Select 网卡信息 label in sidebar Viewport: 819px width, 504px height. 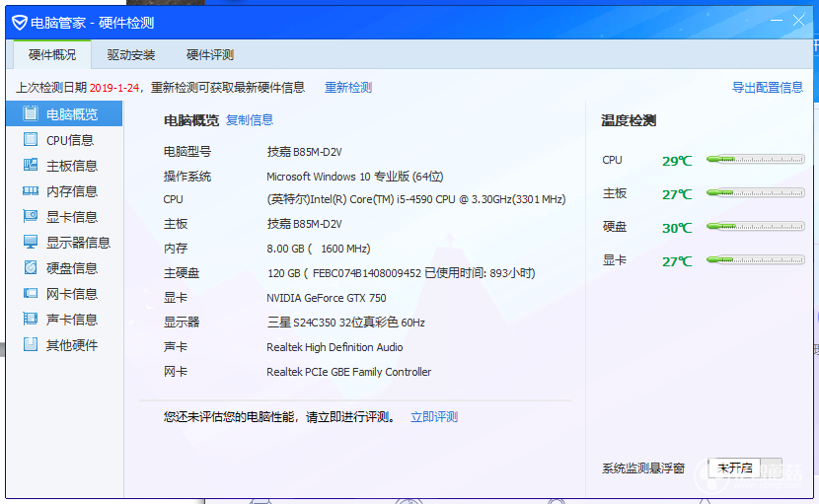[x=72, y=294]
